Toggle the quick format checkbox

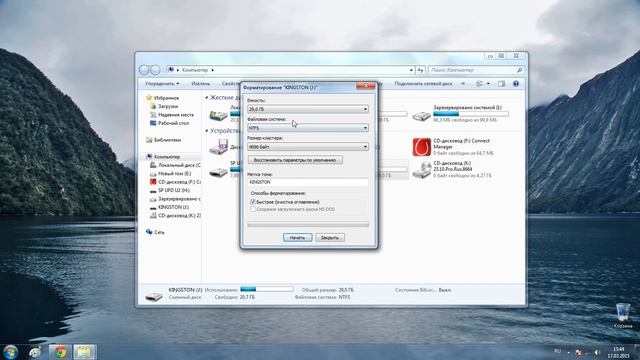pyautogui.click(x=253, y=202)
